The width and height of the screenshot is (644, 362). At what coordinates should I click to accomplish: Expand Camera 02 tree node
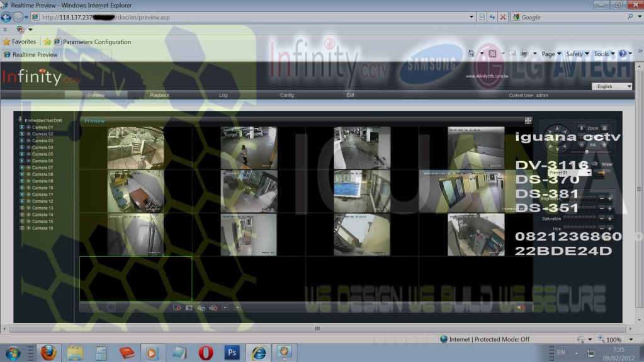(22, 134)
